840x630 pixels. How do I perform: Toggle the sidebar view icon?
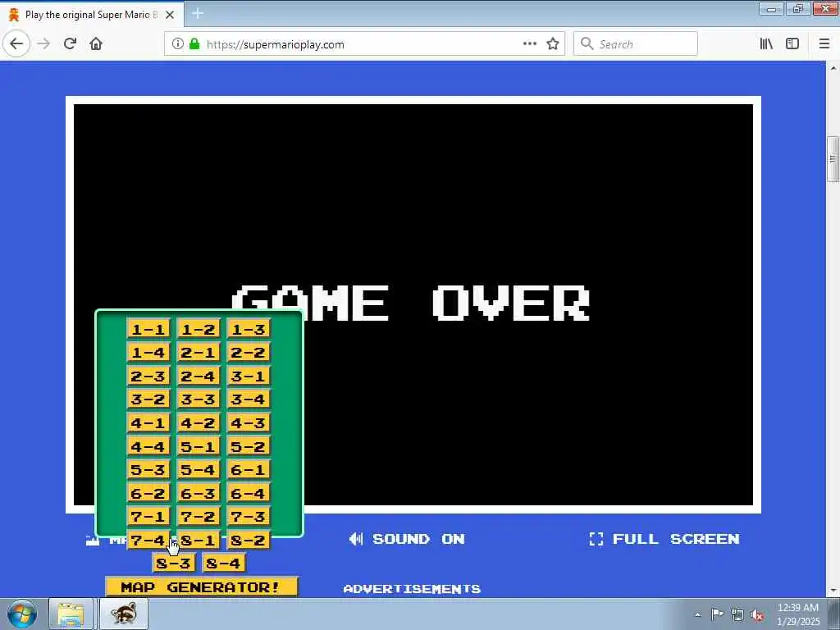(792, 44)
